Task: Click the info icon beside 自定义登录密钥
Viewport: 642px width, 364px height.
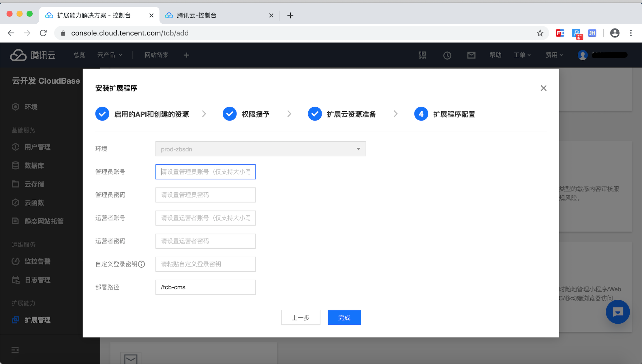Action: click(141, 264)
